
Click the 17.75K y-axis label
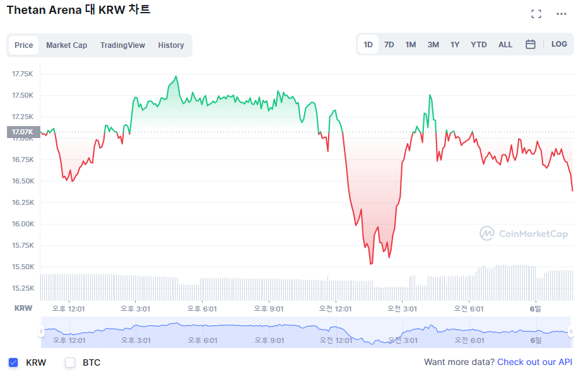[x=23, y=74]
